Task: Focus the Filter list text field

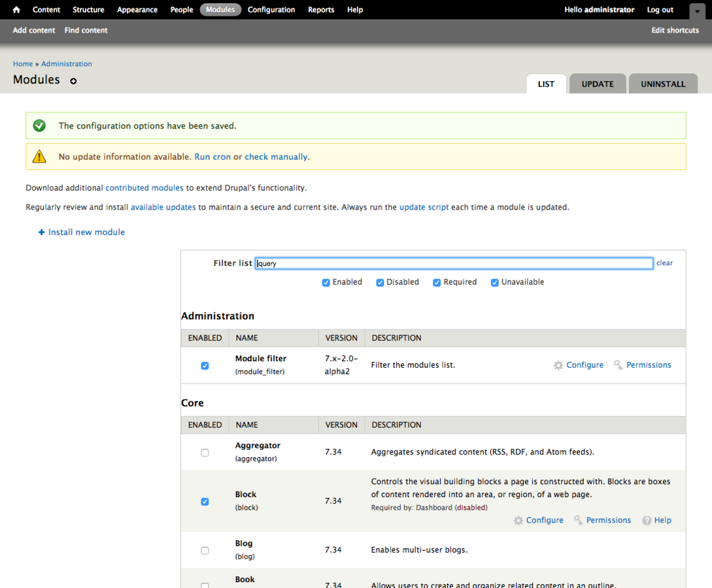Action: coord(454,263)
